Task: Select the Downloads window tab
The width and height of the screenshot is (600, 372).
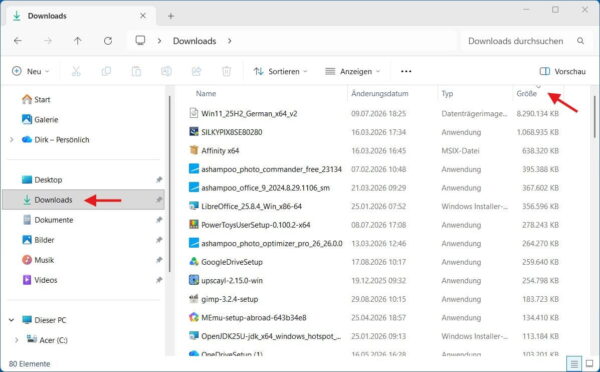Action: tap(80, 16)
